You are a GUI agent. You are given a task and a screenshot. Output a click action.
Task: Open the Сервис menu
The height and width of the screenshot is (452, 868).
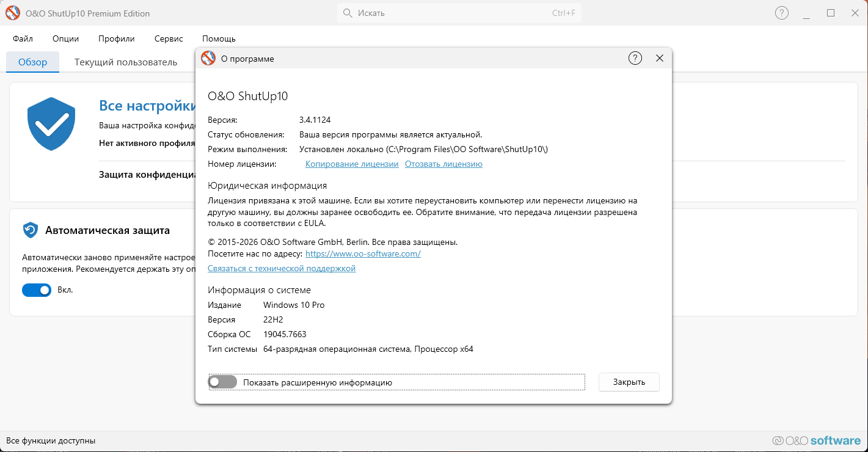169,38
